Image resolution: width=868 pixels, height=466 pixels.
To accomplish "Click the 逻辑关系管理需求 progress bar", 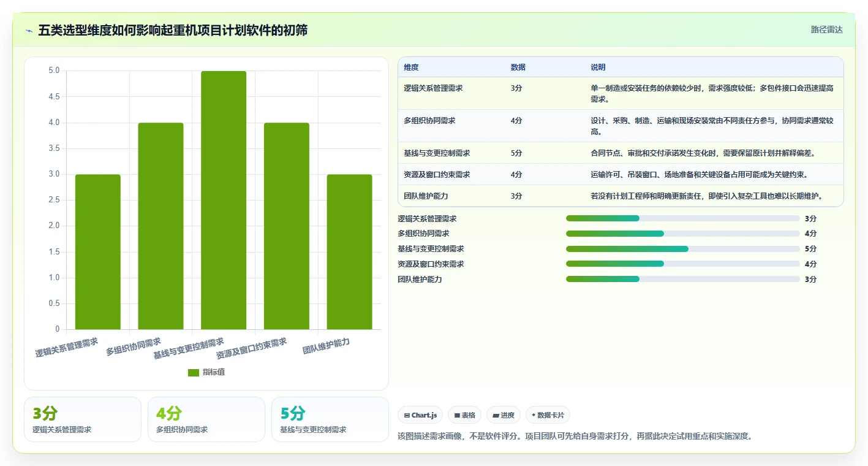I will (683, 218).
